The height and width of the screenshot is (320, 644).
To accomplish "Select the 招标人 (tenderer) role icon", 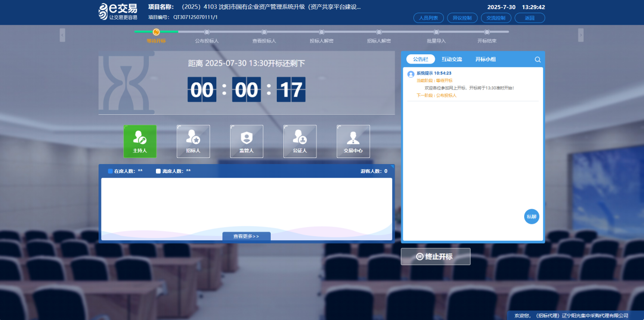I will click(193, 141).
